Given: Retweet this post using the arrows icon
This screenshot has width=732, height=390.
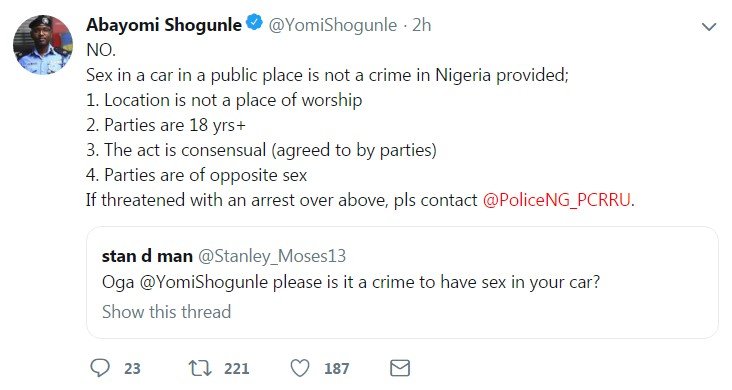Looking at the screenshot, I should 200,368.
